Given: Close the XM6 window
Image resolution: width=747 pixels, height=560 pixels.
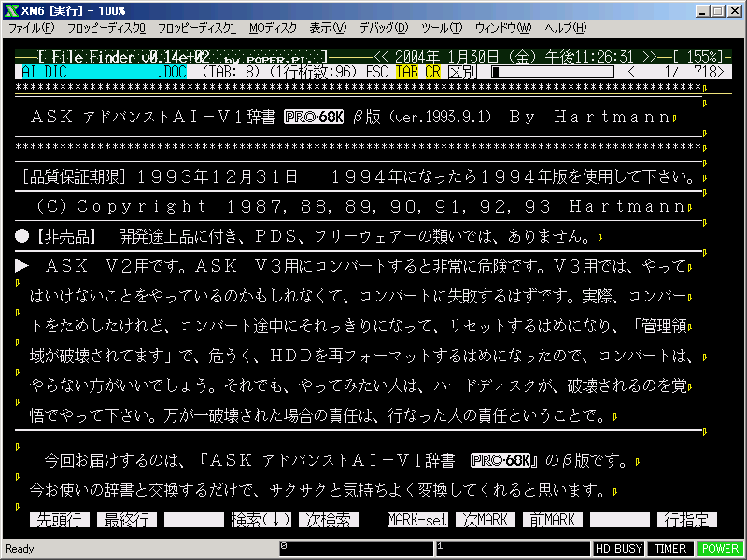Looking at the screenshot, I should coord(734,10).
